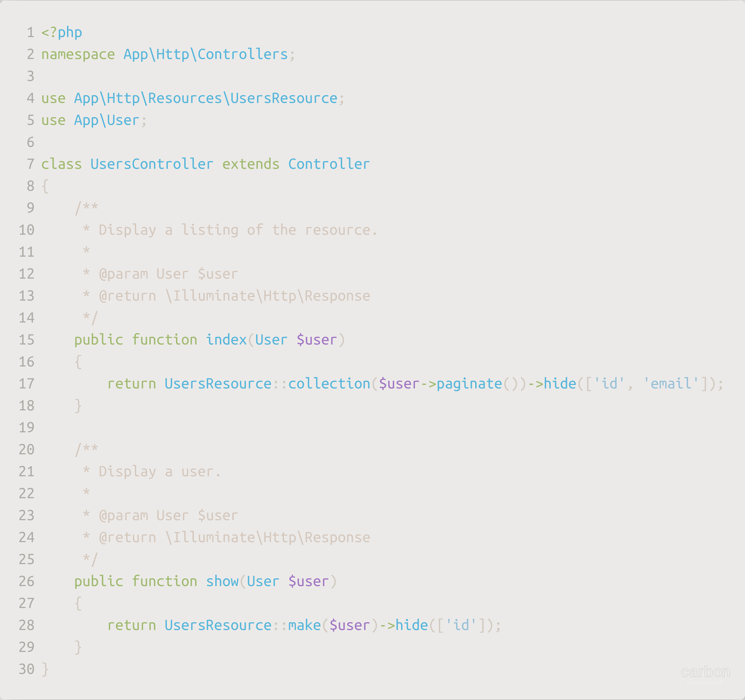Click line number 30 in the gutter
The height and width of the screenshot is (700, 745).
click(x=27, y=669)
